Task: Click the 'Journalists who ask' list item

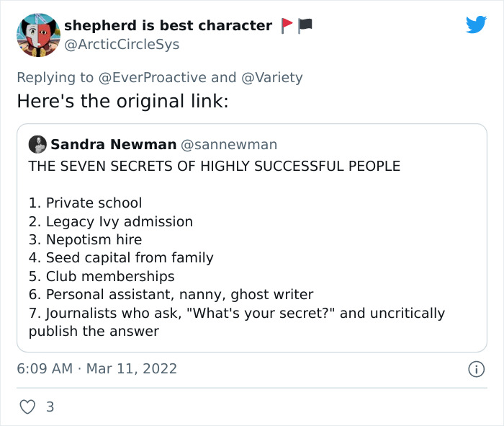Action: pos(237,314)
